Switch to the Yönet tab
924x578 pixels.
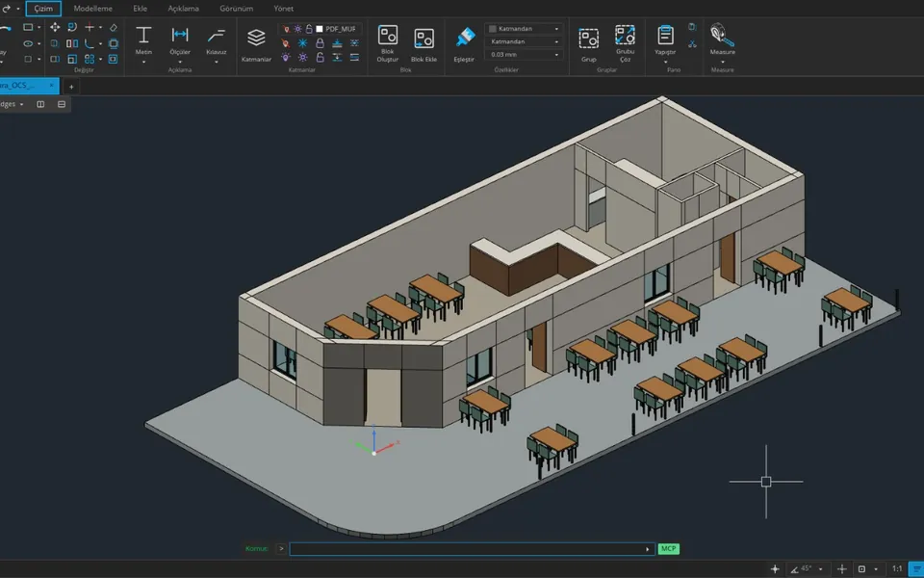tap(283, 9)
